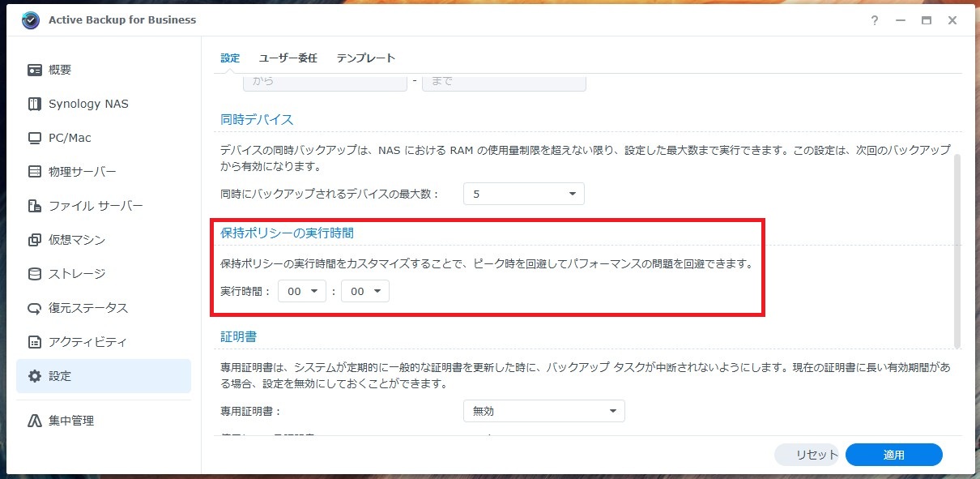
Task: Click the 同時デバイス section heading
Action: [257, 119]
